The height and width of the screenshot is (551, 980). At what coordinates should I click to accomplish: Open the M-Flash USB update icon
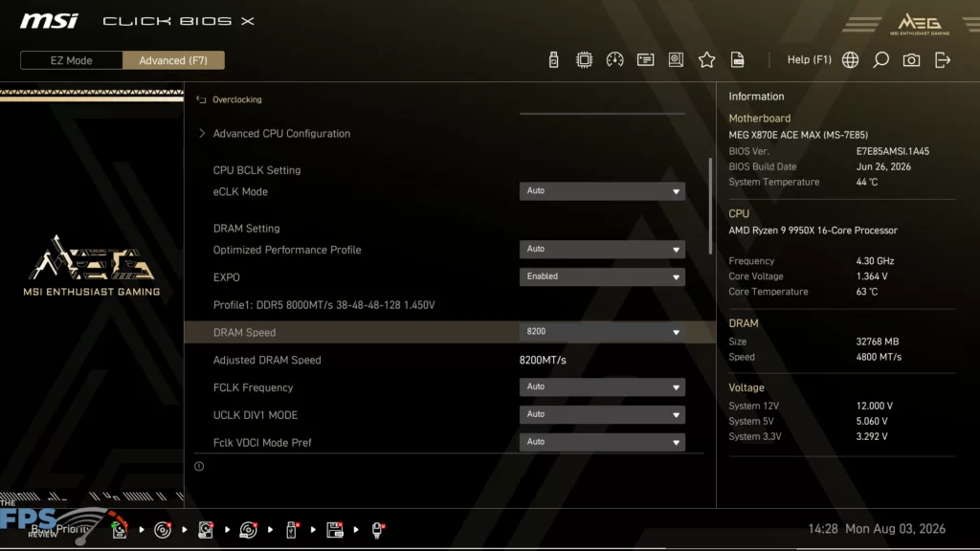point(553,60)
